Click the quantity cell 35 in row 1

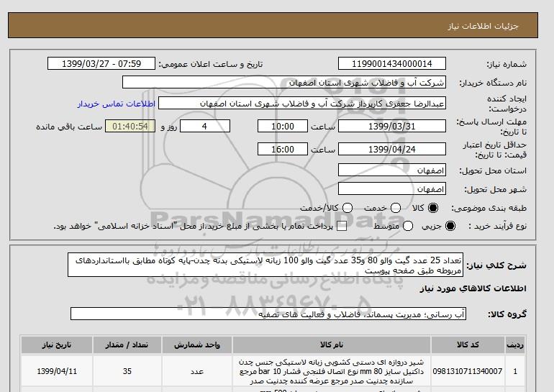pos(127,371)
